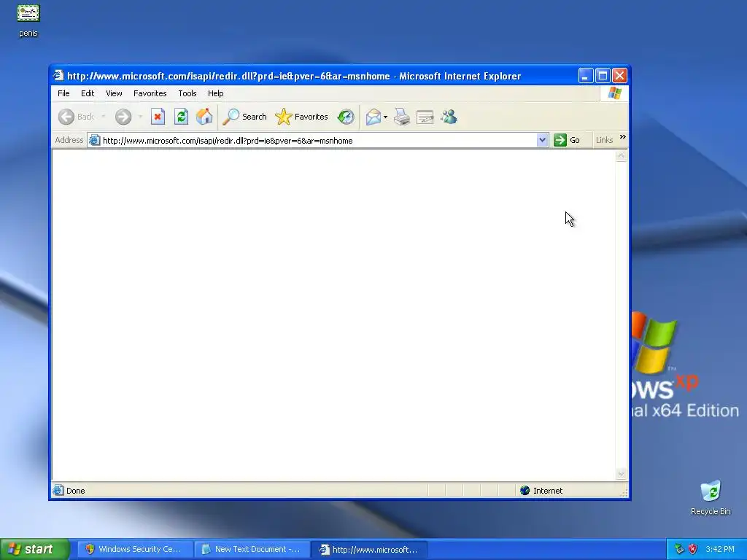
Task: Select the microsoft.com IE taskbar button
Action: pyautogui.click(x=369, y=550)
